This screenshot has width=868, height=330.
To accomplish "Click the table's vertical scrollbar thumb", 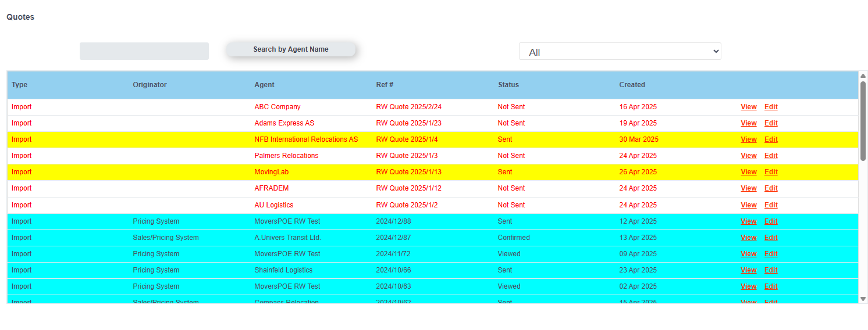I will [x=863, y=121].
